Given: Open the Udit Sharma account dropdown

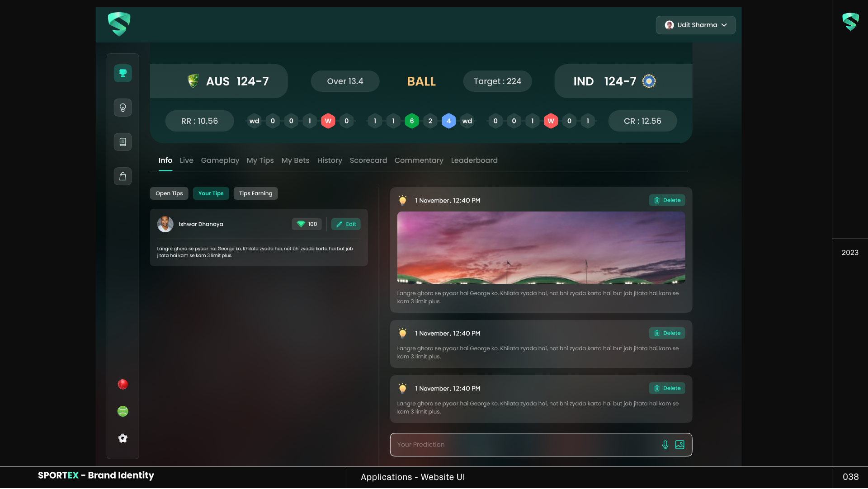Looking at the screenshot, I should [695, 25].
